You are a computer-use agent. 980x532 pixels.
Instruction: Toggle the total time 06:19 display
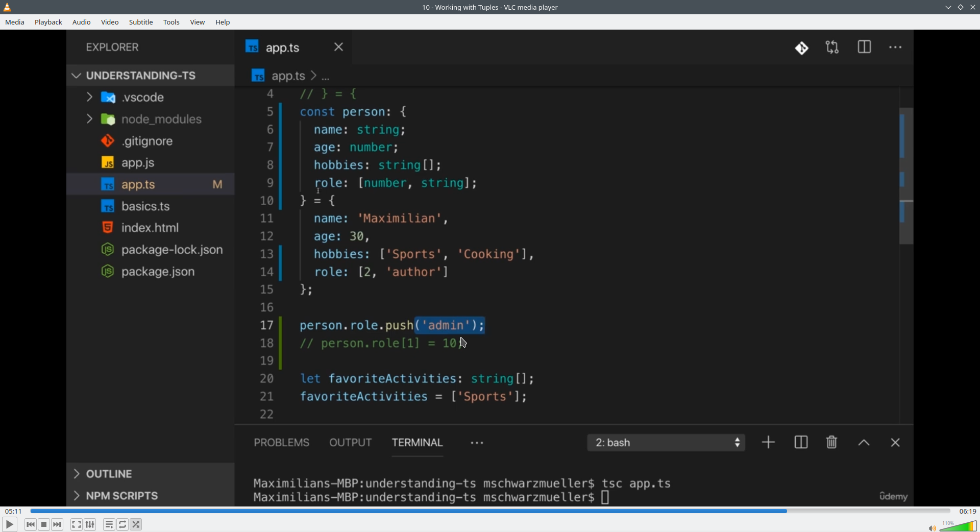click(968, 511)
